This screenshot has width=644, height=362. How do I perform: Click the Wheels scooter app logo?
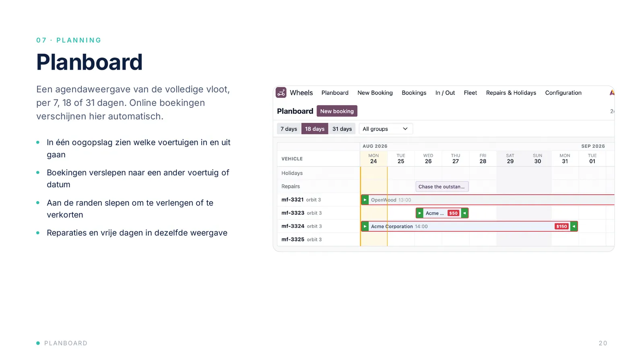[281, 93]
